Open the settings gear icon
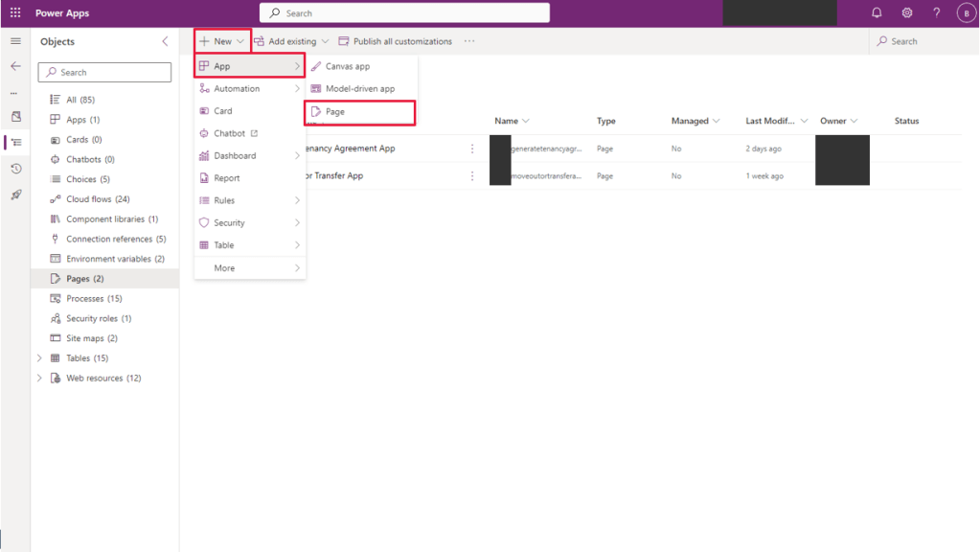980x552 pixels. (906, 13)
